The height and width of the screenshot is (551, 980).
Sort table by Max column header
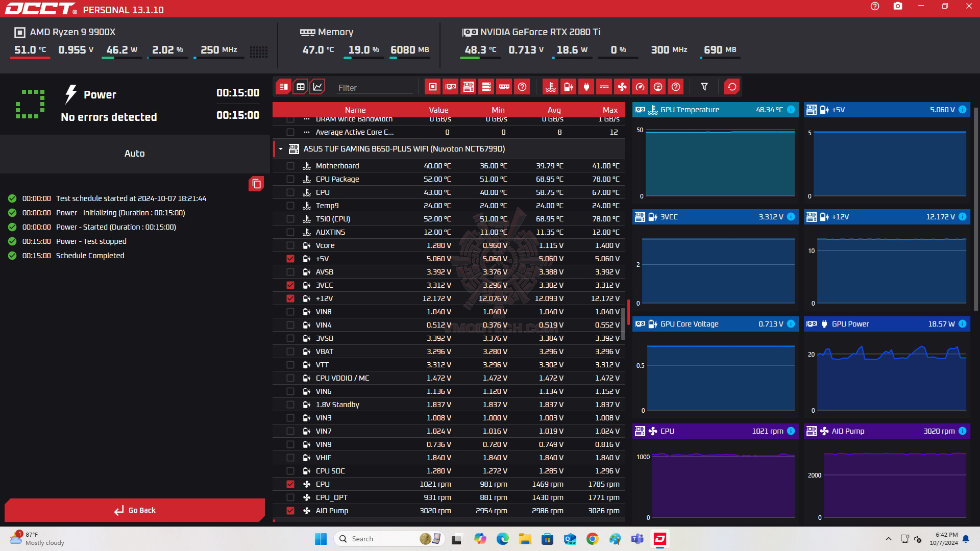coord(609,110)
